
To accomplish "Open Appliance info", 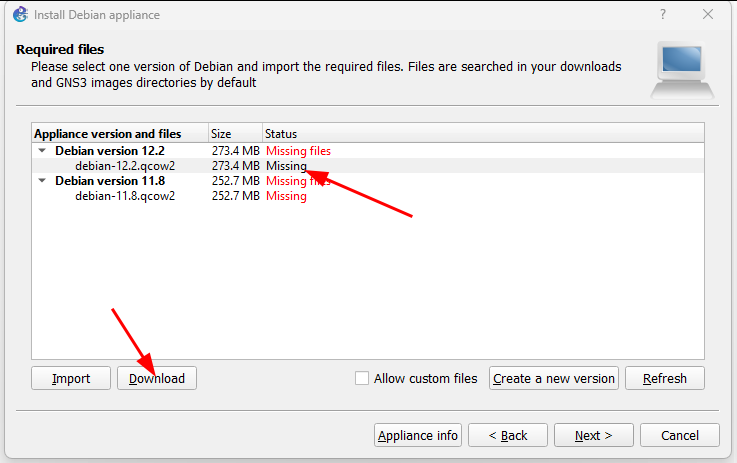I will 418,435.
